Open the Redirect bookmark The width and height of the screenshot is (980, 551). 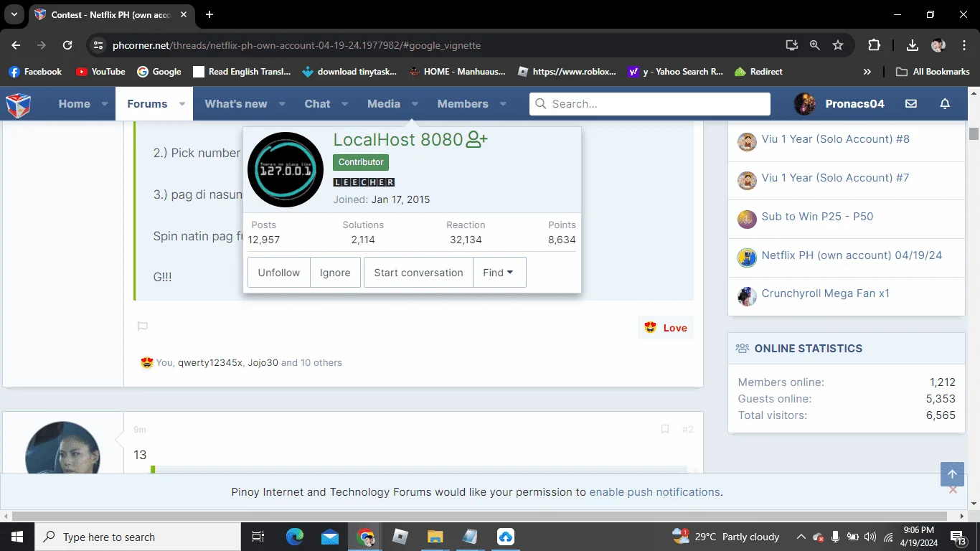(758, 72)
